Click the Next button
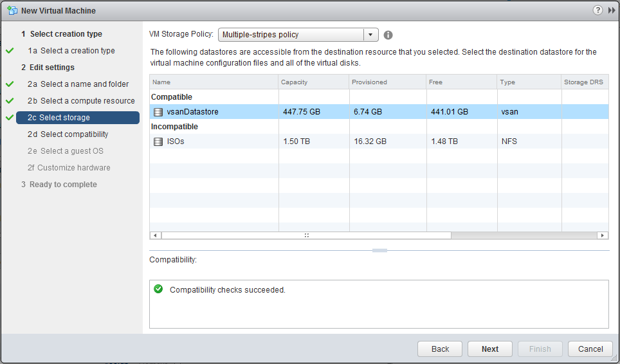This screenshot has width=620, height=364. 490,349
